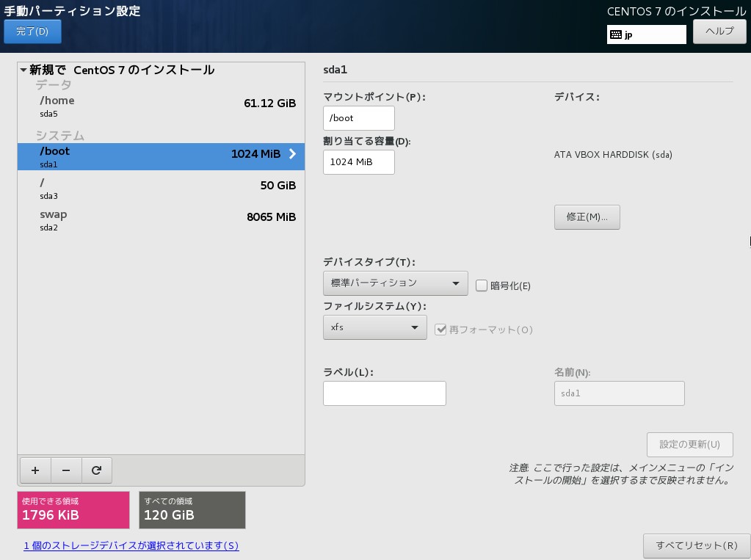Viewport: 751px width, 560px height.
Task: Toggle the 再フォーマット checkbox
Action: [440, 330]
